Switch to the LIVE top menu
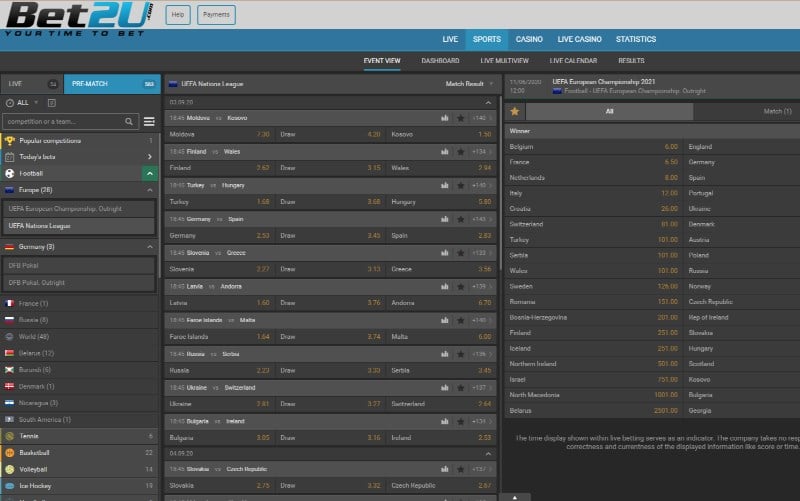The width and height of the screenshot is (800, 501). (x=450, y=39)
